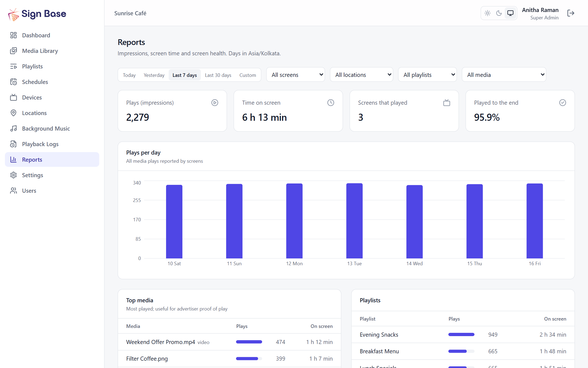Click the Background Music note icon
Image resolution: width=588 pixels, height=368 pixels.
13,128
